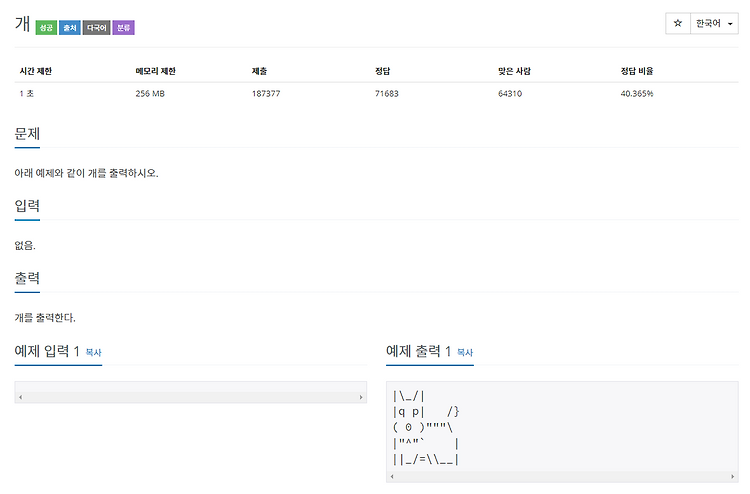750x494 pixels.
Task: Click the green 성공 badge
Action: click(46, 28)
